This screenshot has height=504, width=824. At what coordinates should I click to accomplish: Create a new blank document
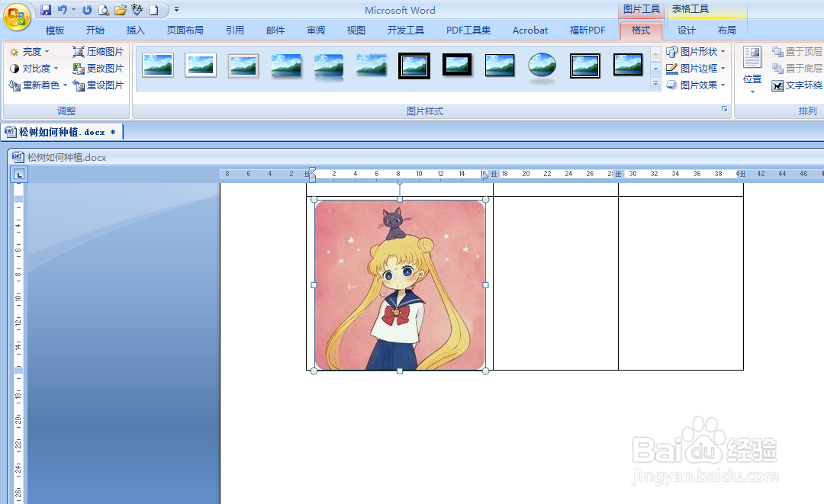[x=154, y=10]
